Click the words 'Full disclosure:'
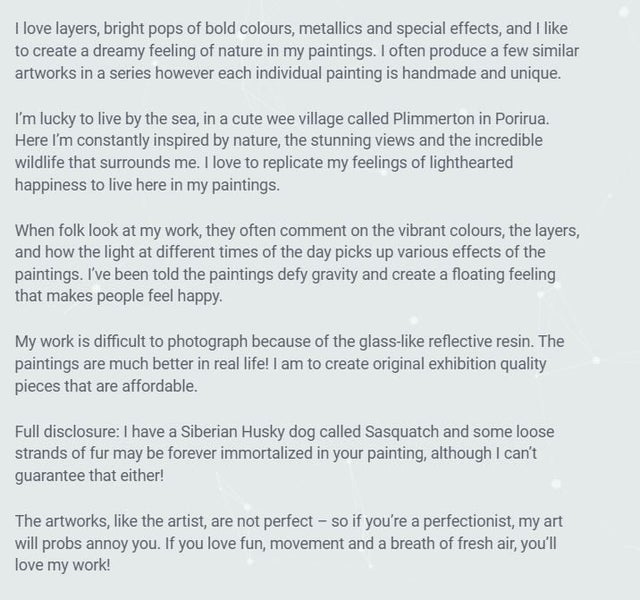Image resolution: width=640 pixels, height=600 pixels. click(x=67, y=432)
